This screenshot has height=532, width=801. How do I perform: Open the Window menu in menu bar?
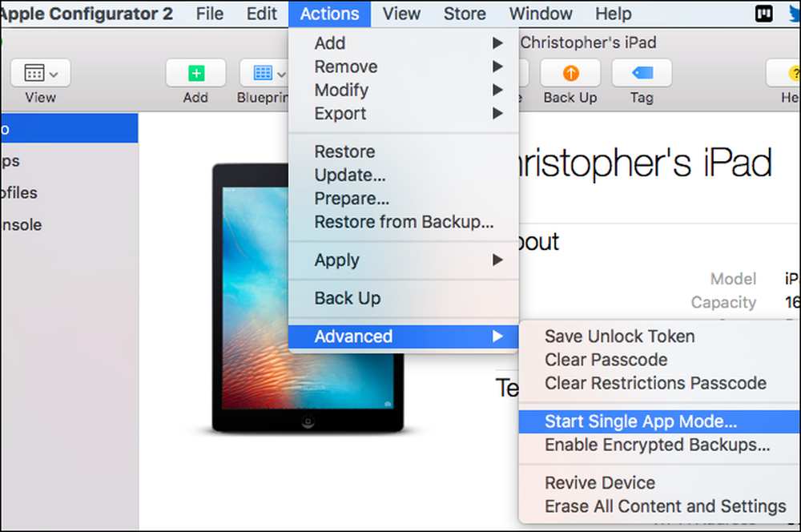pos(541,14)
